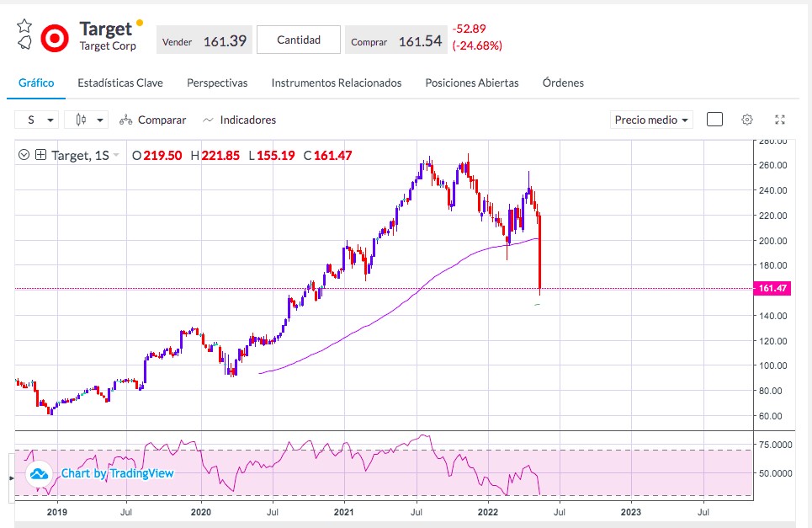The width and height of the screenshot is (812, 528).
Task: Click the Close value C 161.47
Action: (x=328, y=156)
